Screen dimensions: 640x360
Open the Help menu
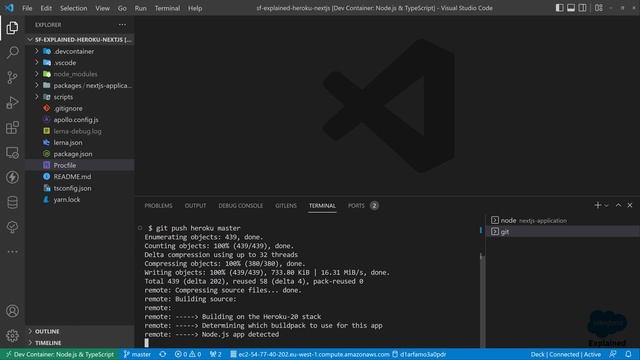tap(195, 8)
